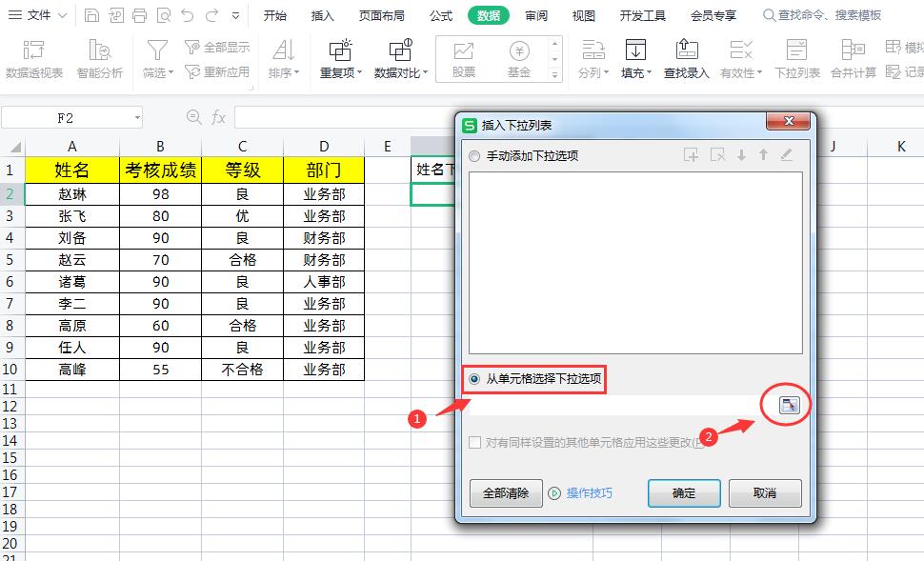
Task: Click the undo arrow icon
Action: (188, 15)
